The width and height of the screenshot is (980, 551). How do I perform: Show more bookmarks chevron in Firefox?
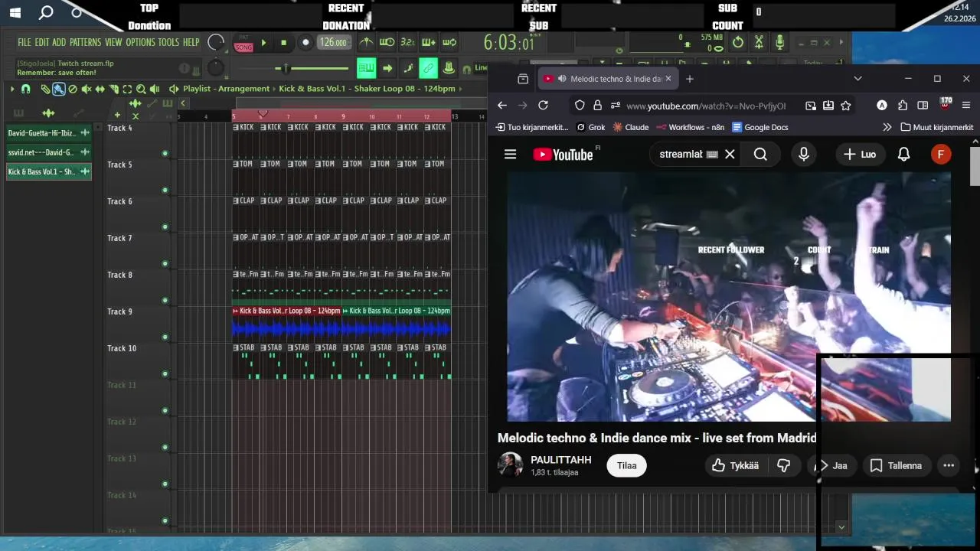pos(887,127)
